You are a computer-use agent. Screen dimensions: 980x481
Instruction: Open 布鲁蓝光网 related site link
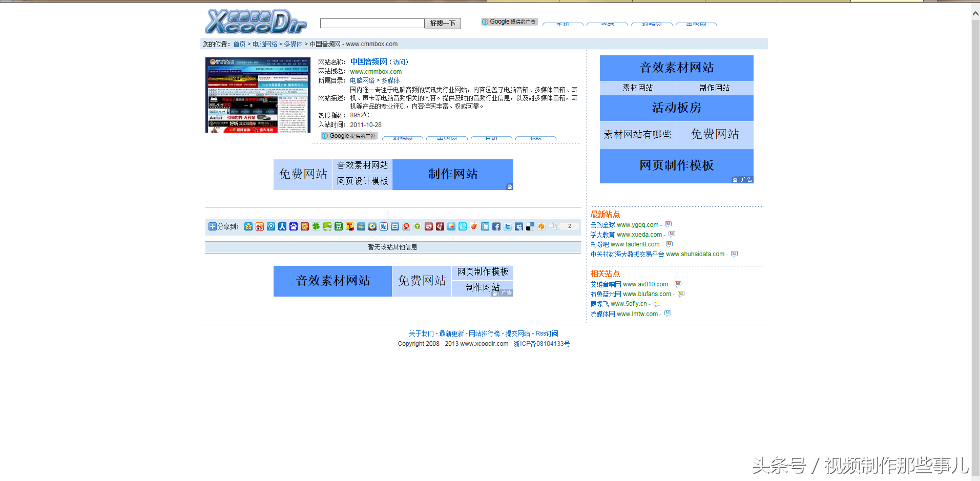click(x=606, y=294)
